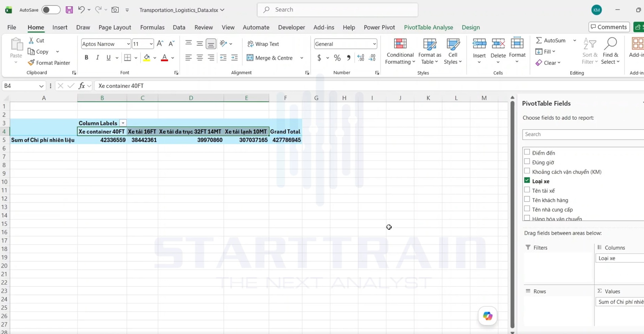This screenshot has height=334, width=644.
Task: Apply Italic formatting
Action: (98, 58)
